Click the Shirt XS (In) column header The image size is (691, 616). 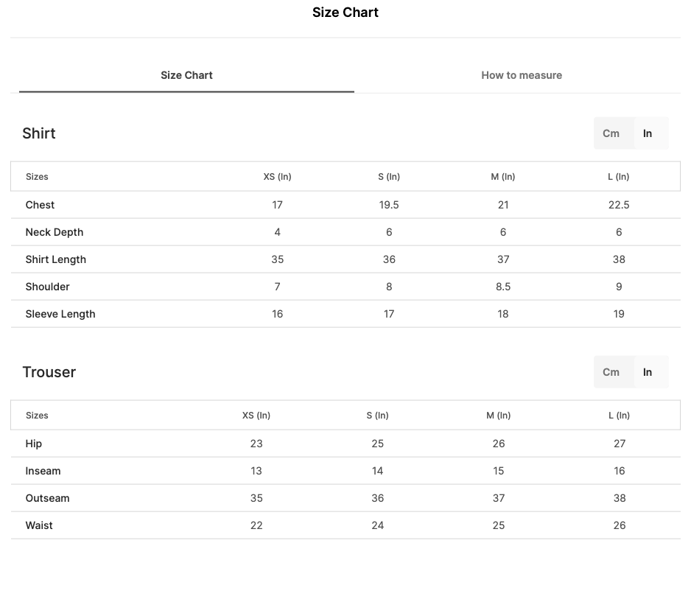pyautogui.click(x=277, y=176)
